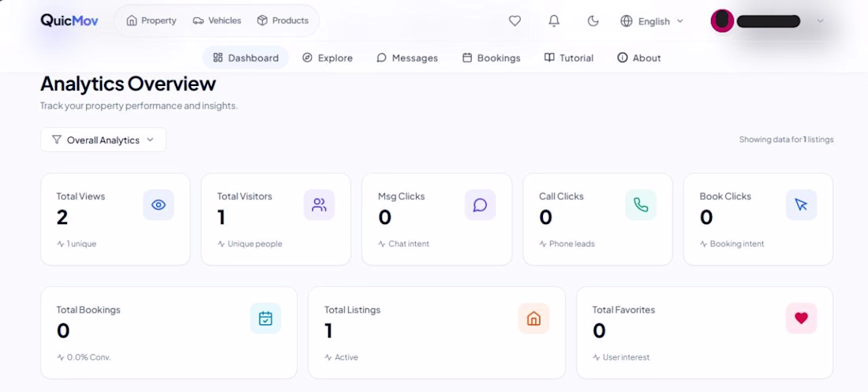Viewport: 868px width, 392px height.
Task: Click the 'Total Listings' label
Action: (352, 309)
